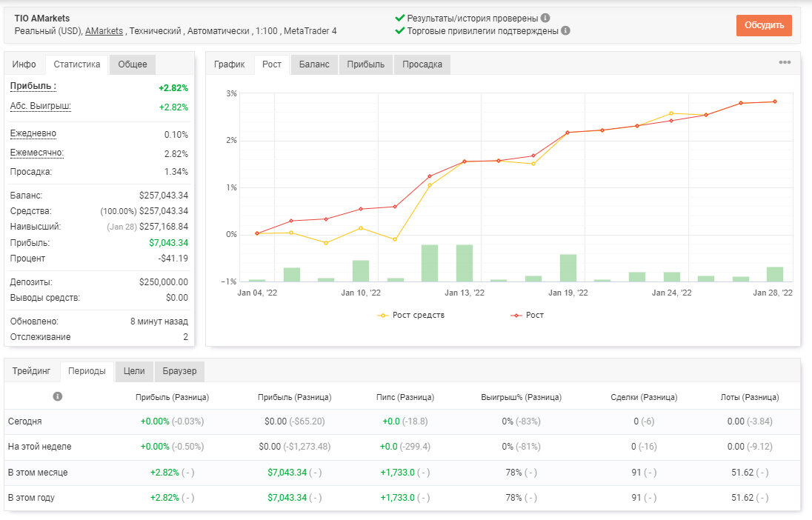Click the green bar above Jan 19 label

568,268
